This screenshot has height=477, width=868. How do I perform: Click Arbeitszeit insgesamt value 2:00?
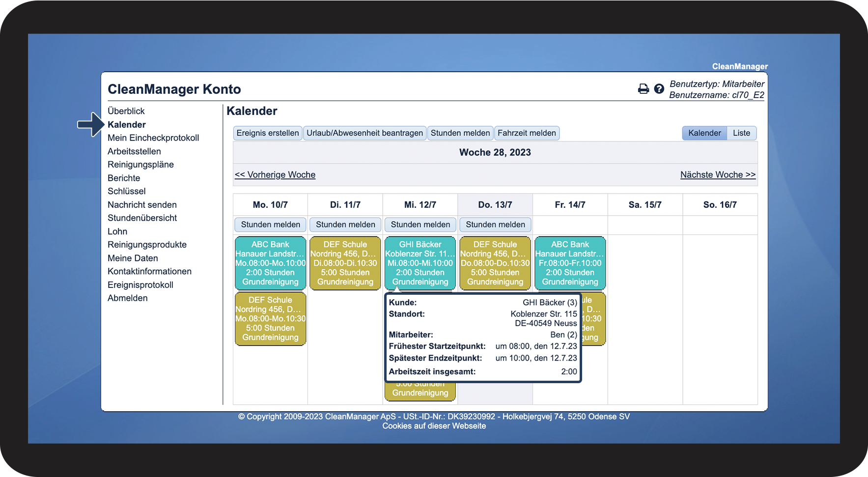pos(569,372)
